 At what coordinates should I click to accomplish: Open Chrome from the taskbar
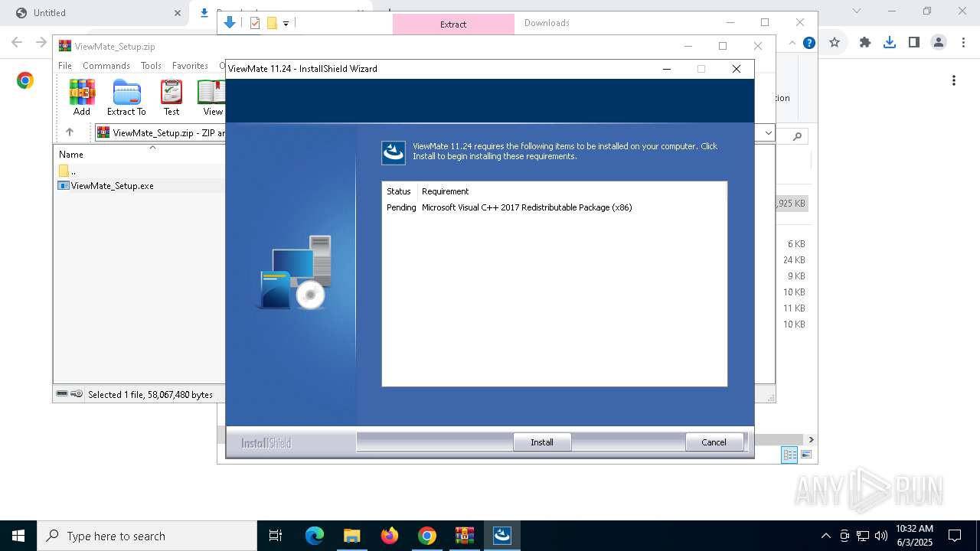(x=427, y=536)
